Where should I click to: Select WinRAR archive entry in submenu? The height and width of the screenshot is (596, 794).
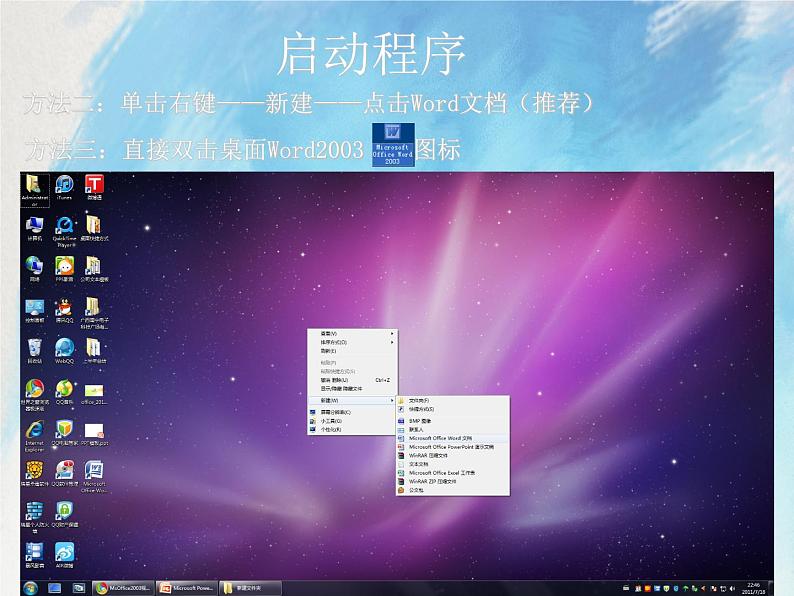(x=453, y=456)
